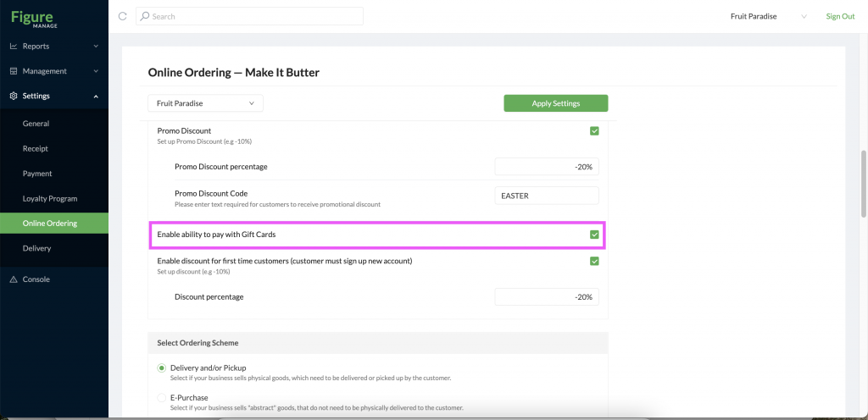
Task: Select the E-Purchase radio option
Action: pyautogui.click(x=162, y=398)
